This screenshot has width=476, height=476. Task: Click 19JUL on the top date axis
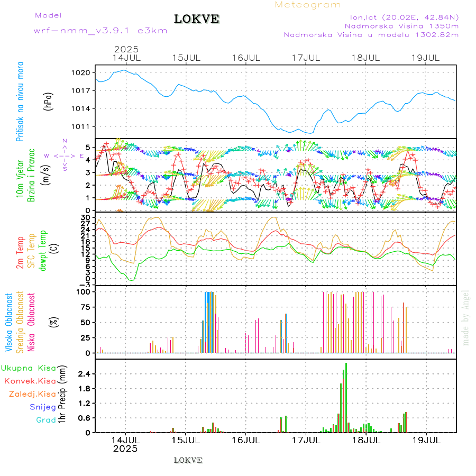[426, 58]
